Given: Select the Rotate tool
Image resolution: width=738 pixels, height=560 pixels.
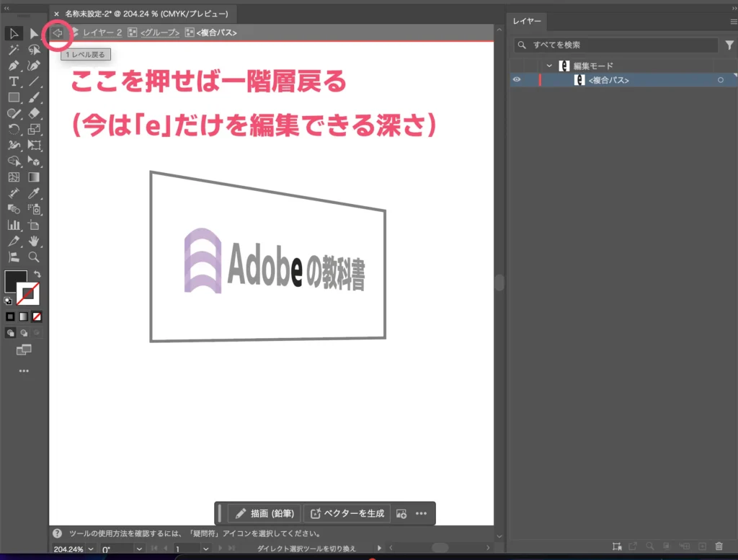Looking at the screenshot, I should click(x=13, y=130).
